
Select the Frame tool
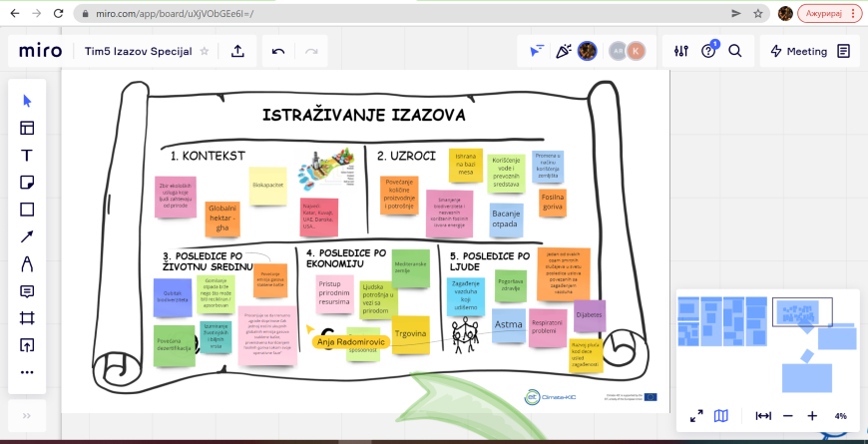point(27,318)
